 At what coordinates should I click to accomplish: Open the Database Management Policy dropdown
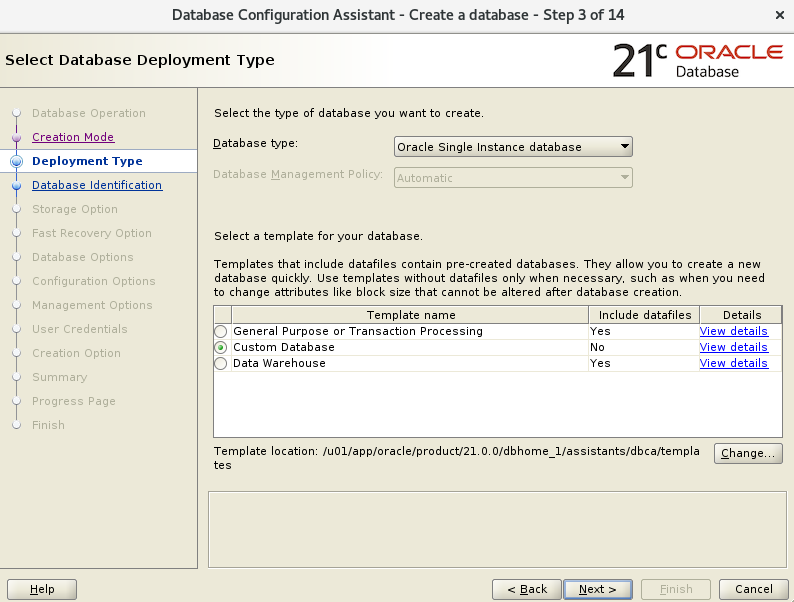tap(513, 178)
